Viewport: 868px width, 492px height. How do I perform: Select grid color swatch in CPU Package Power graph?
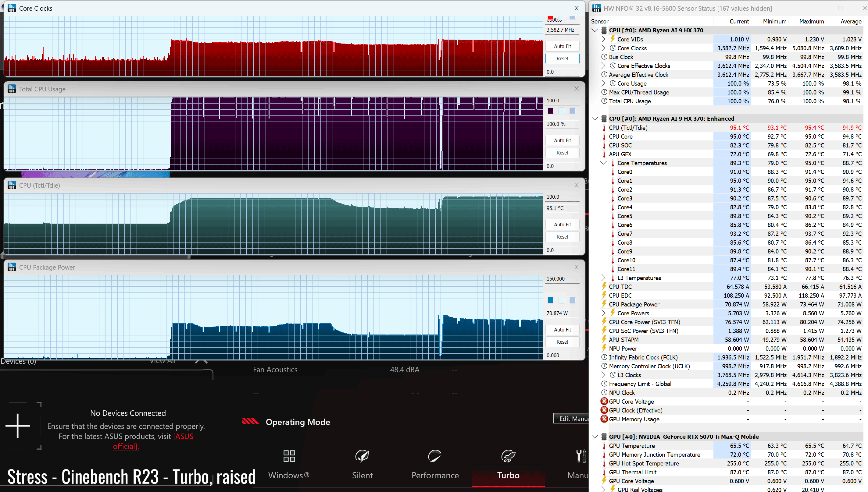pyautogui.click(x=573, y=300)
